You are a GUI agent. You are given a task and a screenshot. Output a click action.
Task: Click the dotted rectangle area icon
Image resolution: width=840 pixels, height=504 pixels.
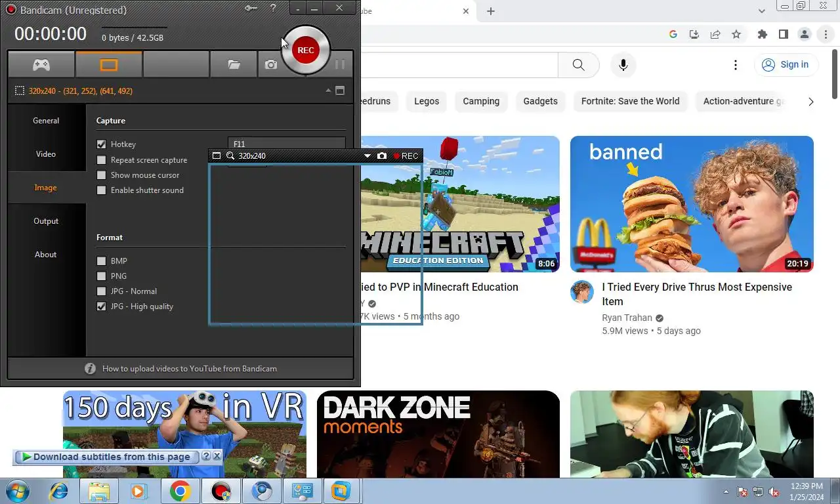coord(20,91)
